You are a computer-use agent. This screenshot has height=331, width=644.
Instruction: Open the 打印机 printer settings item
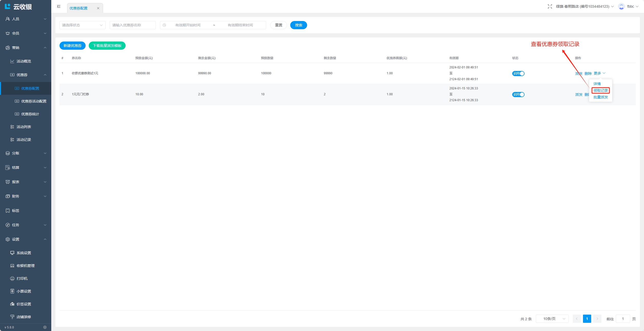pyautogui.click(x=22, y=278)
